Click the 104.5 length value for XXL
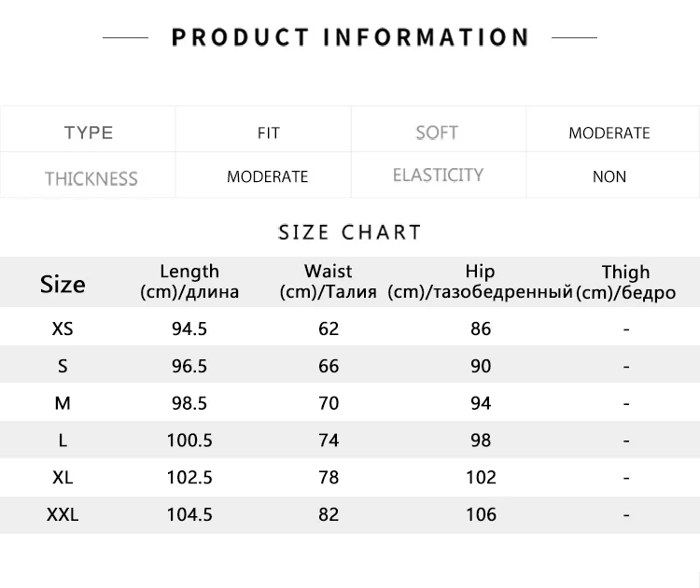Screen dimensions: 700x588 click(189, 515)
